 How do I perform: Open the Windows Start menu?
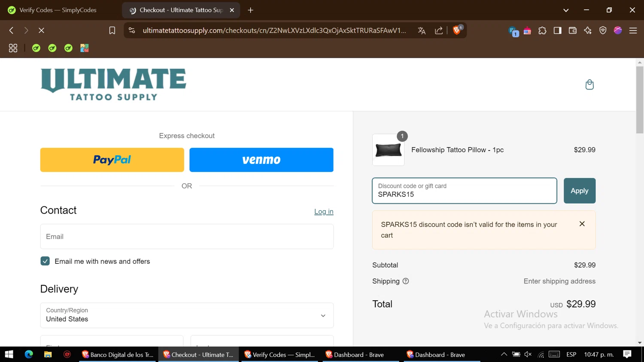coord(9,354)
